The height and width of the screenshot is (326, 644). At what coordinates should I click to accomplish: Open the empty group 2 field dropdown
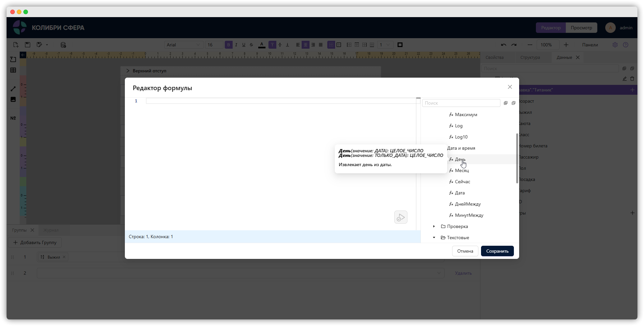(x=241, y=273)
